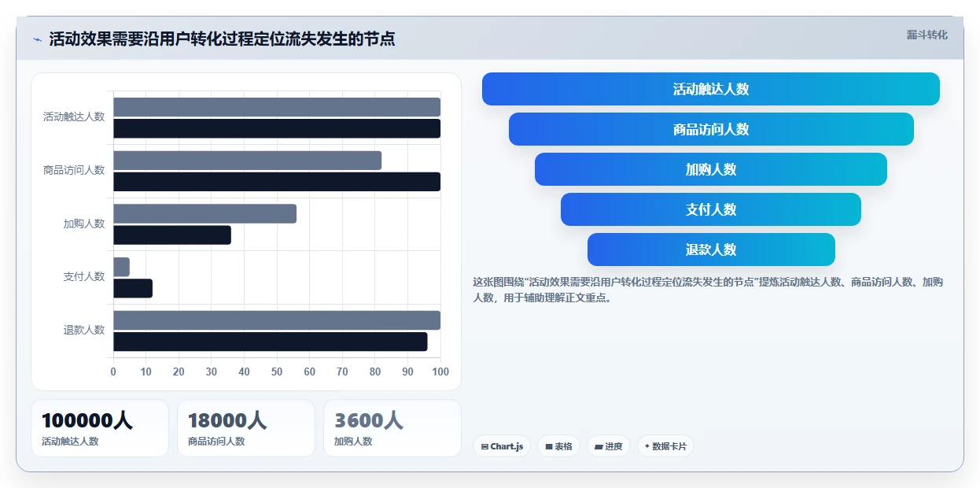
Task: Click the x-axis tick label 100
Action: (440, 372)
